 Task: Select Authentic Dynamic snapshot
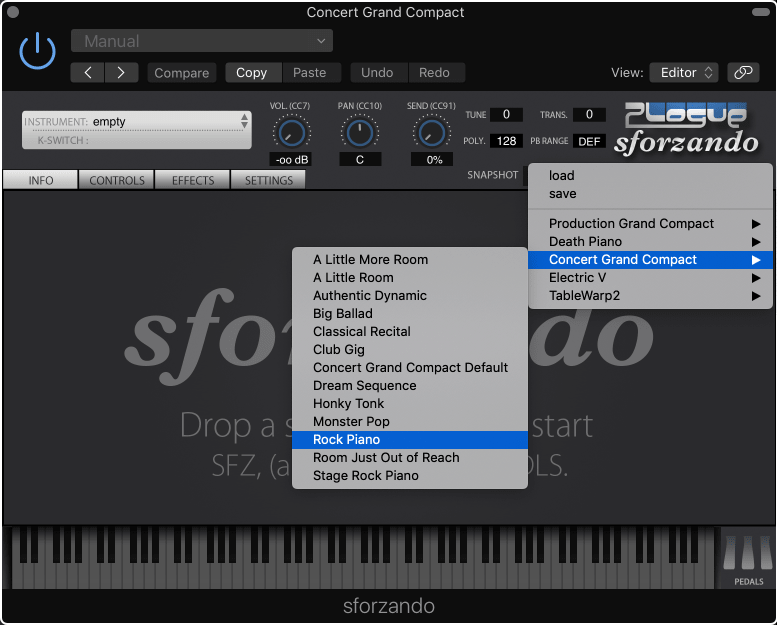[410, 295]
